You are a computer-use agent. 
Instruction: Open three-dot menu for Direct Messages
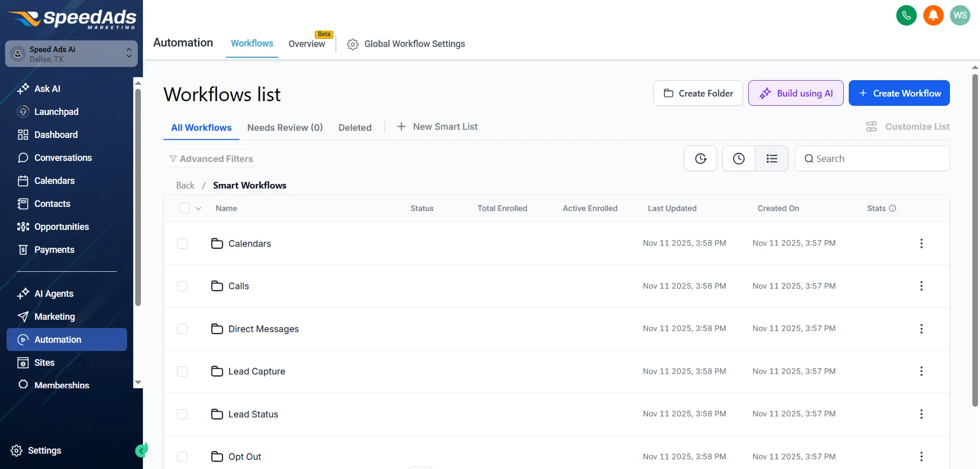click(921, 329)
